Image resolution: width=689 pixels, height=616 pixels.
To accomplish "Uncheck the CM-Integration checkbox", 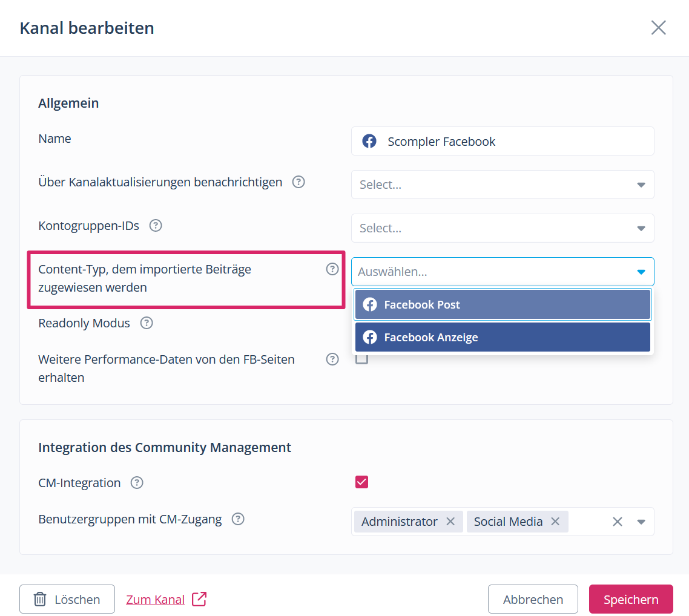I will (x=361, y=482).
